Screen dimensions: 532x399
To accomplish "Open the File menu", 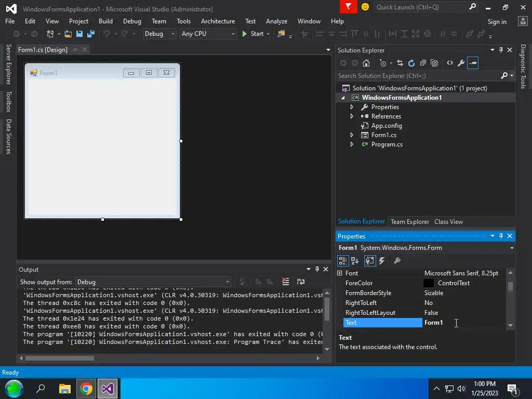I will [10, 21].
